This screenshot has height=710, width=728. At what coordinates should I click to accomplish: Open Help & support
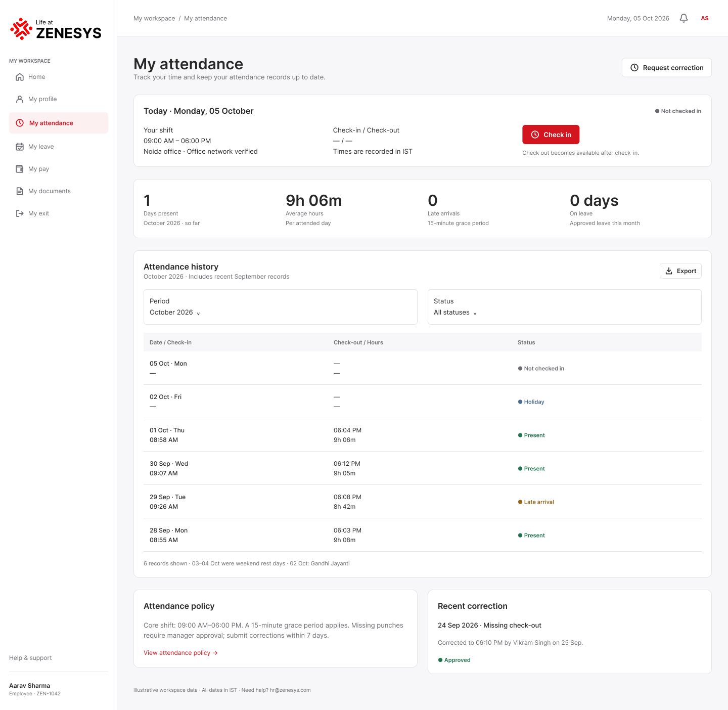pyautogui.click(x=30, y=658)
